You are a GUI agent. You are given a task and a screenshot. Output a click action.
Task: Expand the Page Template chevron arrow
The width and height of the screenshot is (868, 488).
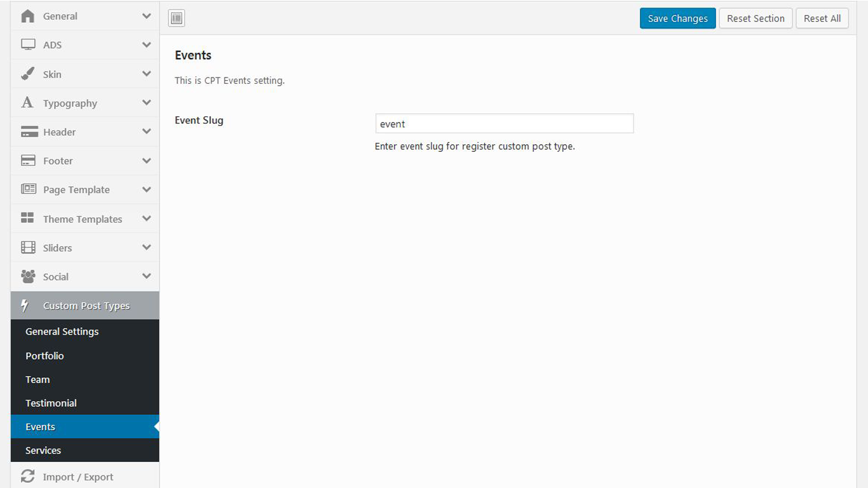pos(147,189)
